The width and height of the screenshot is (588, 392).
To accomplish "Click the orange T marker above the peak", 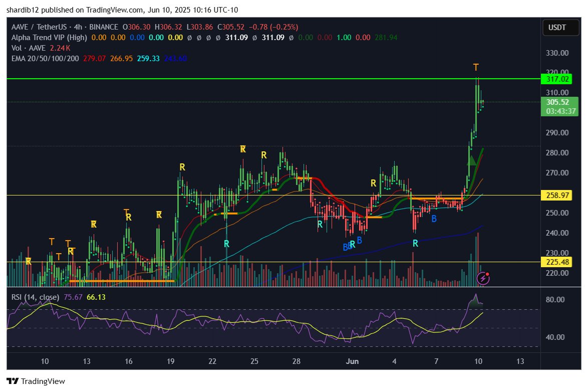I will pos(476,67).
